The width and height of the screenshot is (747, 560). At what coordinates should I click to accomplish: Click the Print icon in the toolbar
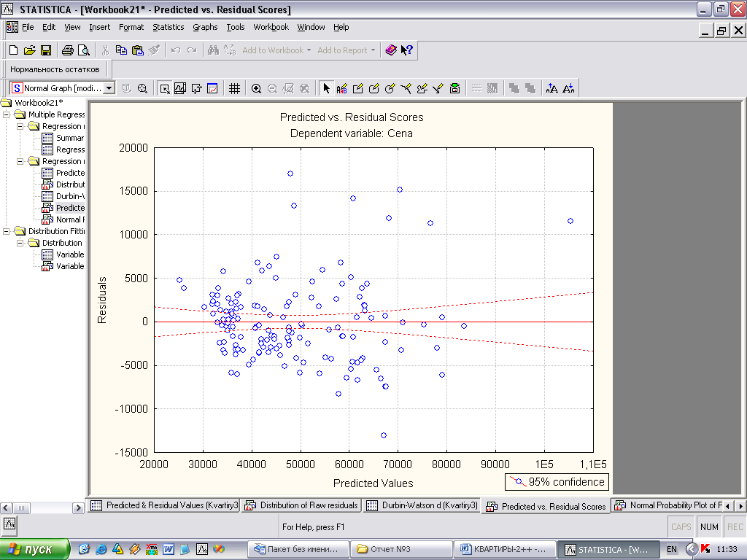(x=67, y=50)
